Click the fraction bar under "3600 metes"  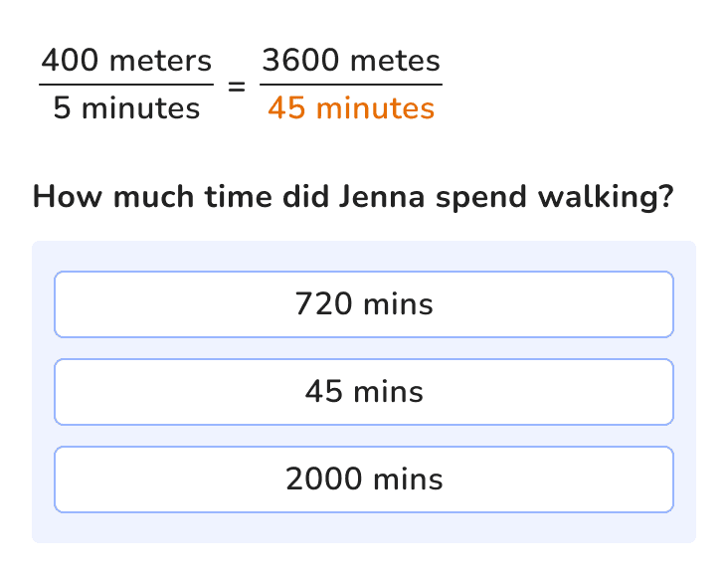point(351,85)
